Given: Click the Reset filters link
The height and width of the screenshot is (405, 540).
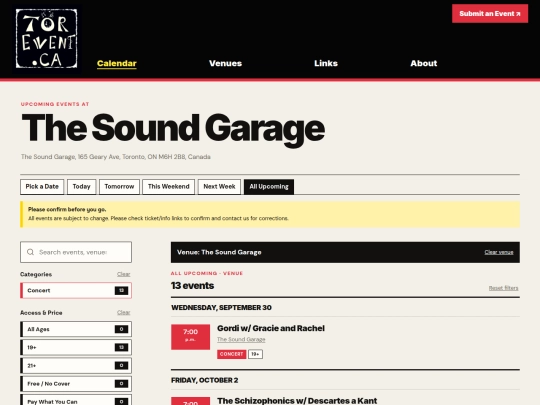Looking at the screenshot, I should point(503,288).
